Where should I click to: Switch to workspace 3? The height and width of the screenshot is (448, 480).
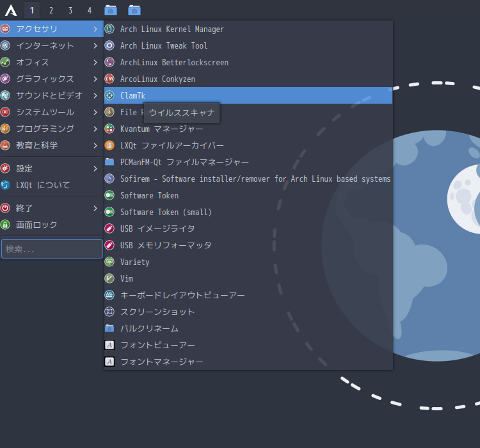[70, 10]
